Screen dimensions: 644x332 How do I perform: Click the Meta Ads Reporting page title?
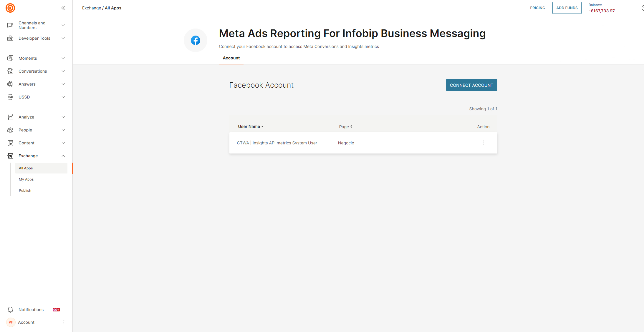[x=352, y=33]
